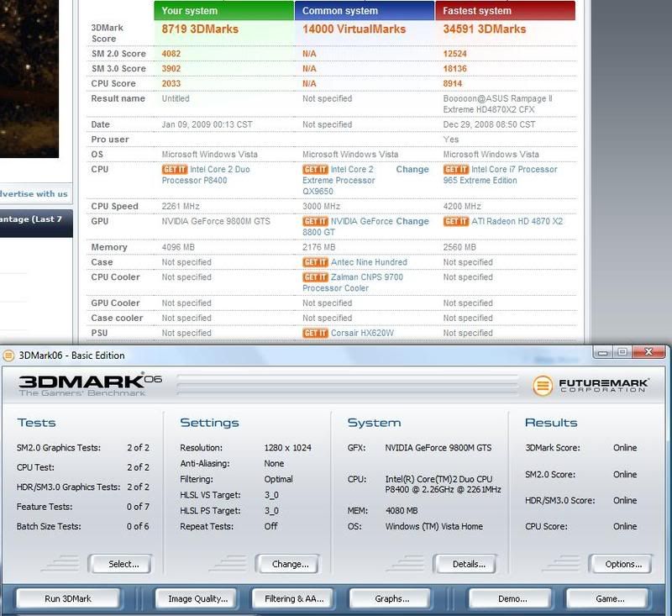Click the Feature Tests count '0 of 7'
This screenshot has height=616, width=672.
pyautogui.click(x=138, y=507)
